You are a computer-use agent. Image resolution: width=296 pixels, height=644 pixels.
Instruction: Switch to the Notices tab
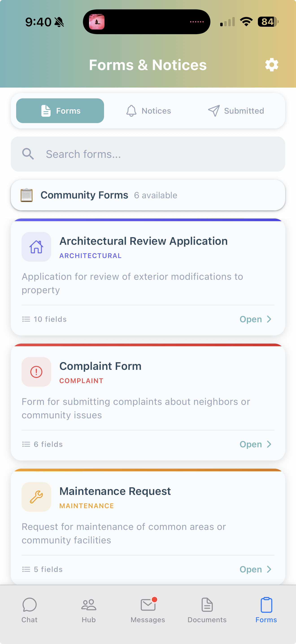point(148,111)
